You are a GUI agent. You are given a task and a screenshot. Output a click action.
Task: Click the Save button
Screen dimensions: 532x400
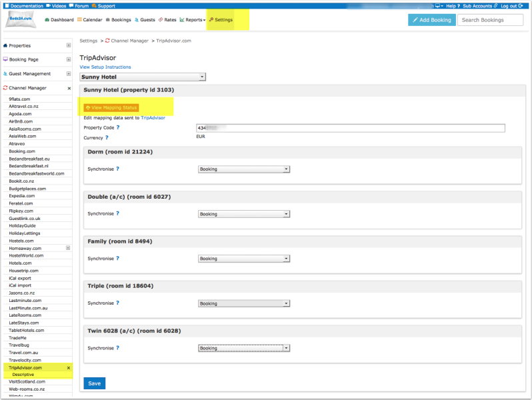(x=94, y=383)
